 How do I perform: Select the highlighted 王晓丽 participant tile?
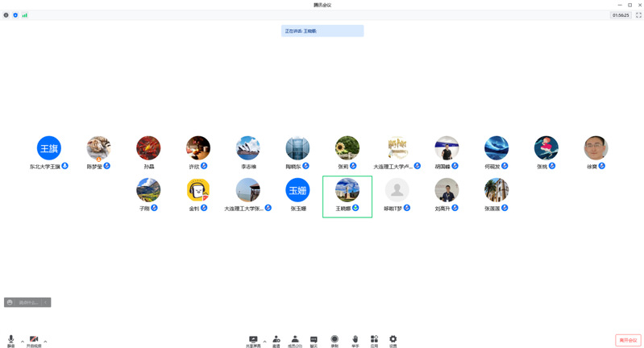tap(347, 196)
